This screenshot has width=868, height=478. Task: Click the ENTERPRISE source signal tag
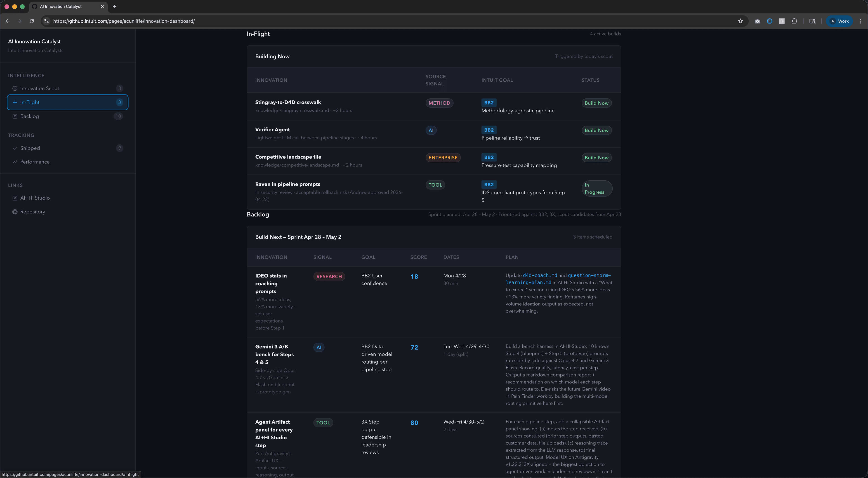pos(443,157)
